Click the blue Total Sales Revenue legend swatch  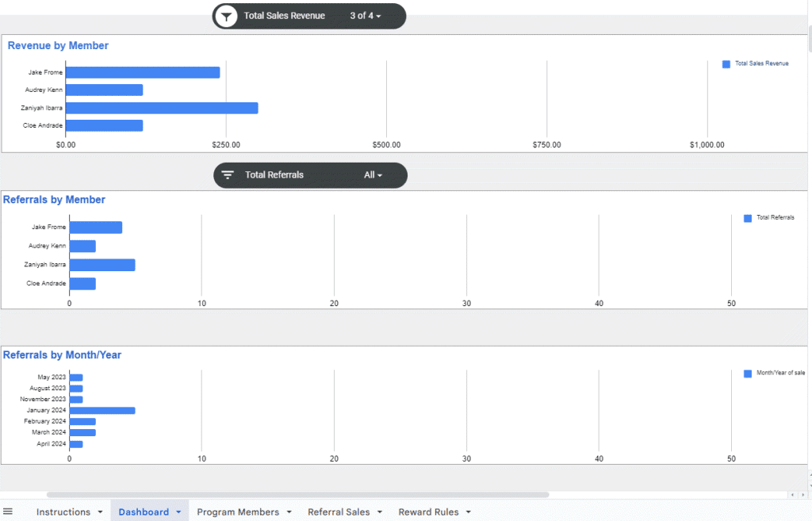click(725, 63)
